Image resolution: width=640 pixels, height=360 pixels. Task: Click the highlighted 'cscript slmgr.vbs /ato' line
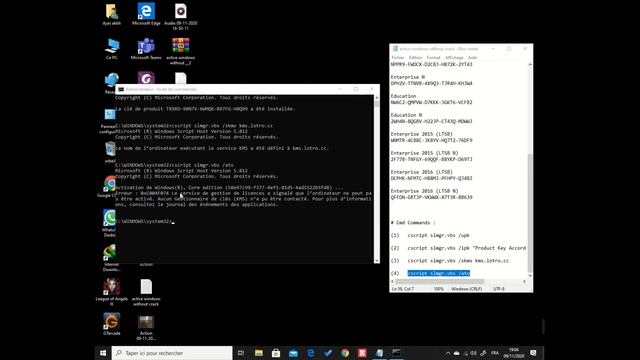(438, 273)
